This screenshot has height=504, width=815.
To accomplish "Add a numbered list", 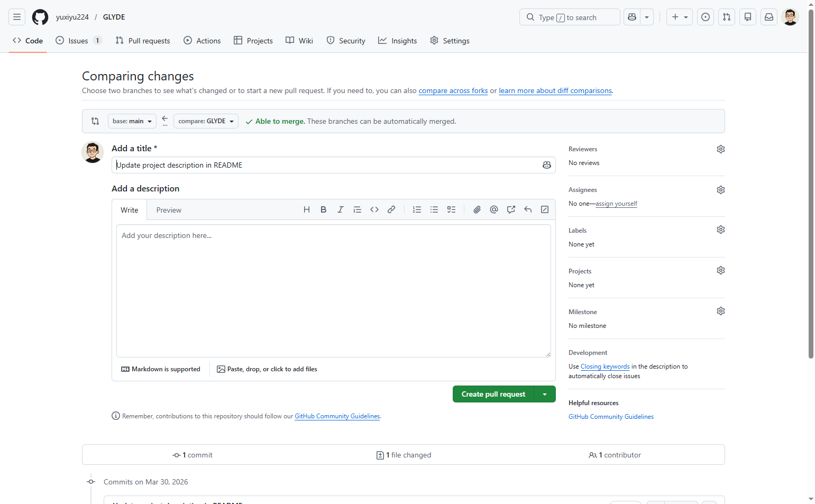I will tap(417, 209).
